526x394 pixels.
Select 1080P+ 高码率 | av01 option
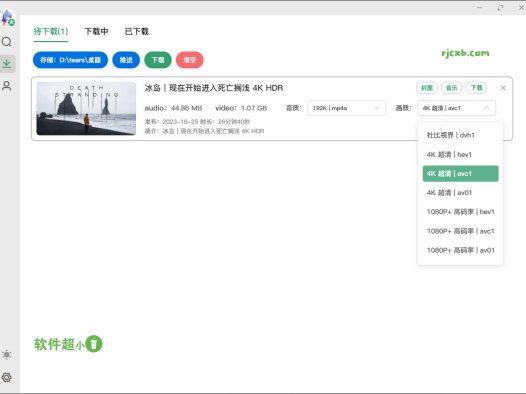(x=460, y=250)
